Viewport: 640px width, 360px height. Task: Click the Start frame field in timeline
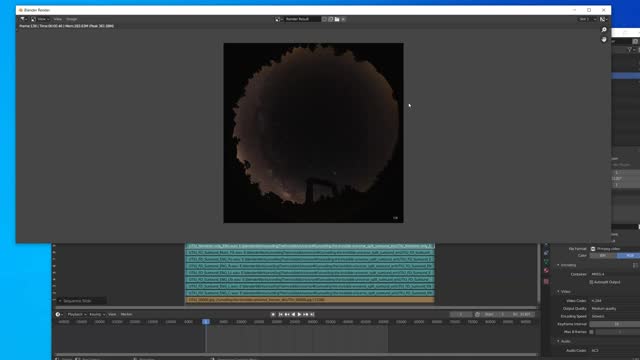tap(495, 314)
